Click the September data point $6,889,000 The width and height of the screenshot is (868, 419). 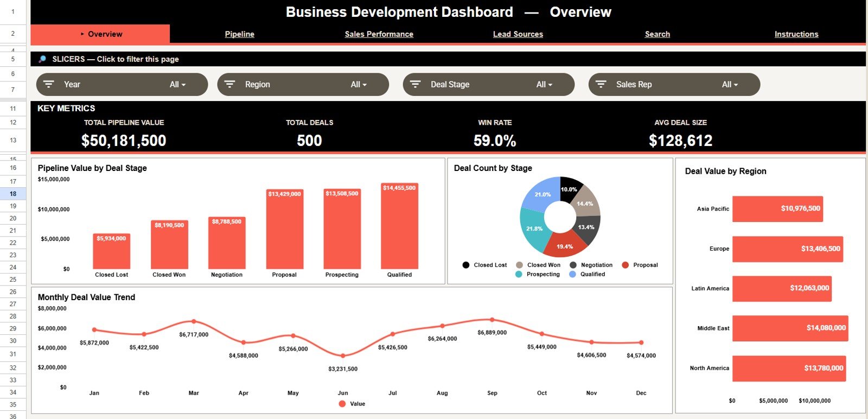[492, 320]
